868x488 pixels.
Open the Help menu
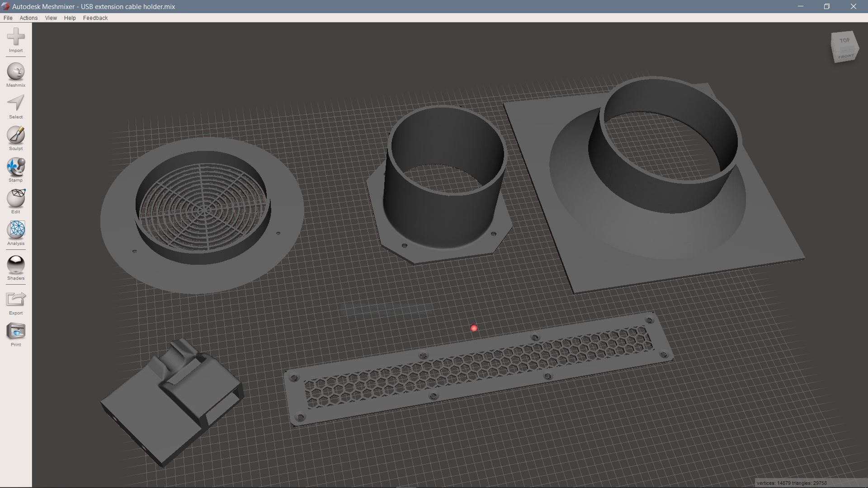[x=70, y=18]
